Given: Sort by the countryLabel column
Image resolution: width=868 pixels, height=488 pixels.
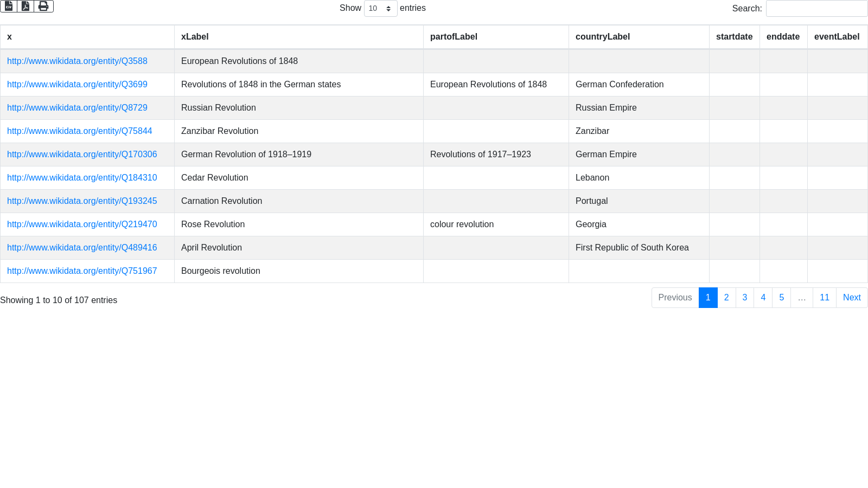Looking at the screenshot, I should pyautogui.click(x=602, y=37).
